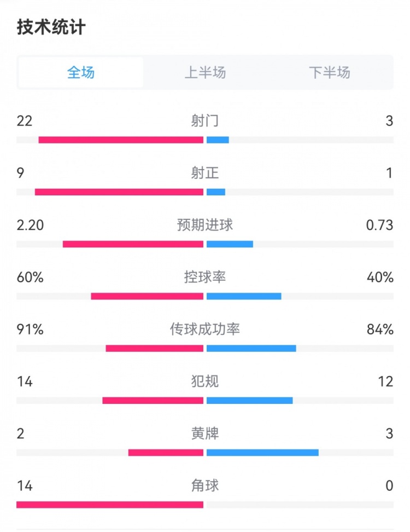Click the 控球率 stat label
This screenshot has width=410, height=532.
[205, 277]
